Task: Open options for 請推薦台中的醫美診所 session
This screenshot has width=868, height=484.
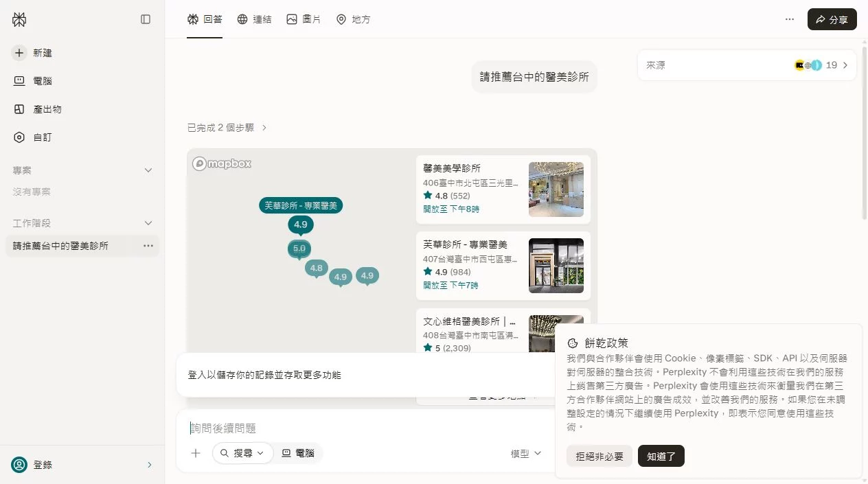Action: [148, 246]
